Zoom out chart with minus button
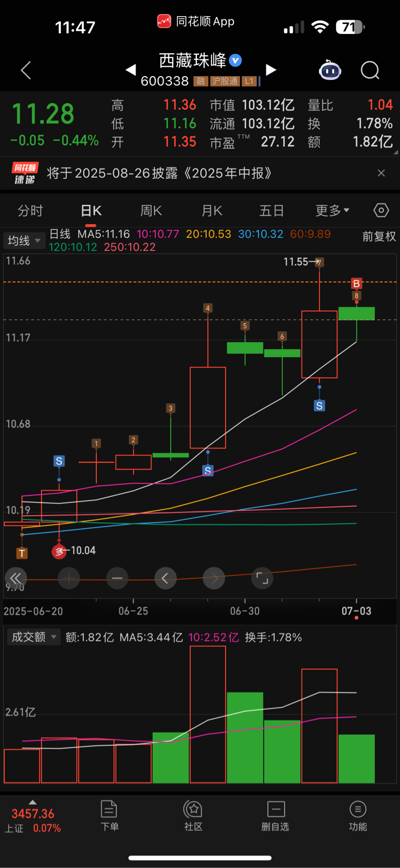The width and height of the screenshot is (400, 868). [x=117, y=578]
